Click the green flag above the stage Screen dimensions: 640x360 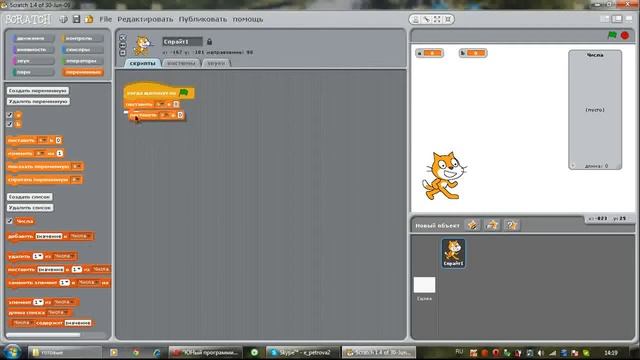612,36
